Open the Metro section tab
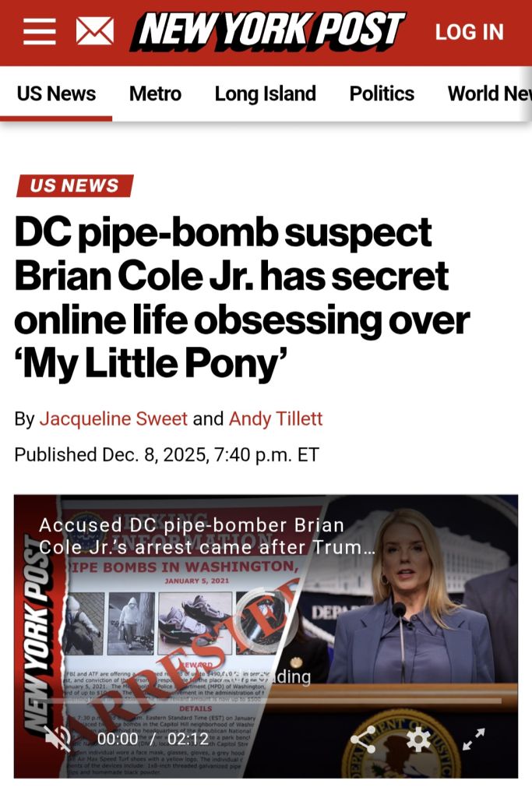 tap(155, 94)
